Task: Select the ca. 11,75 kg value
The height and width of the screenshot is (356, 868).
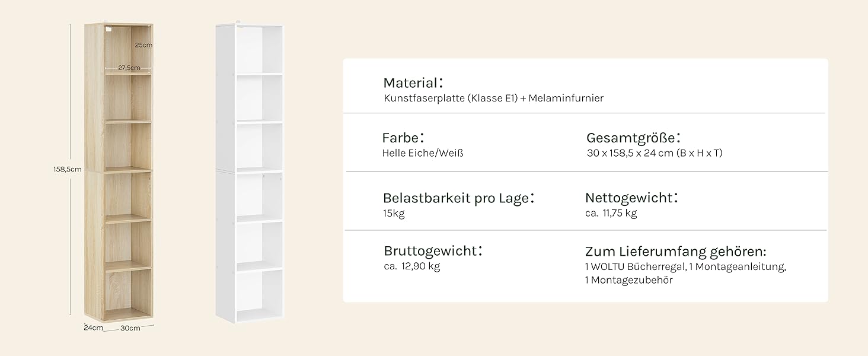Action: click(611, 214)
